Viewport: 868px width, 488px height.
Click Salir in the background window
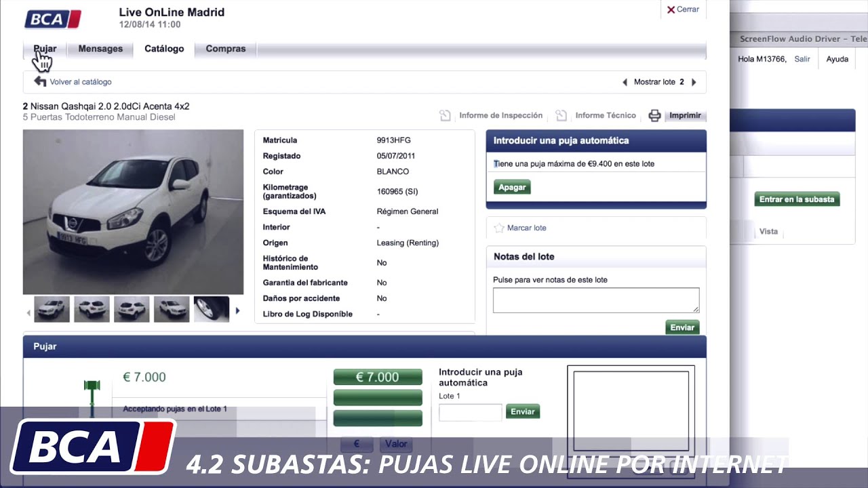(802, 59)
